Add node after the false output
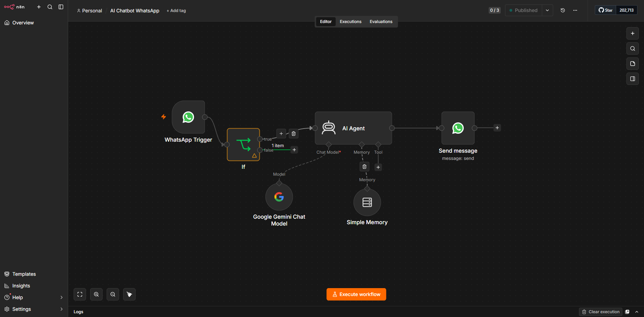Screen dimensions: 644x317 pos(294,150)
